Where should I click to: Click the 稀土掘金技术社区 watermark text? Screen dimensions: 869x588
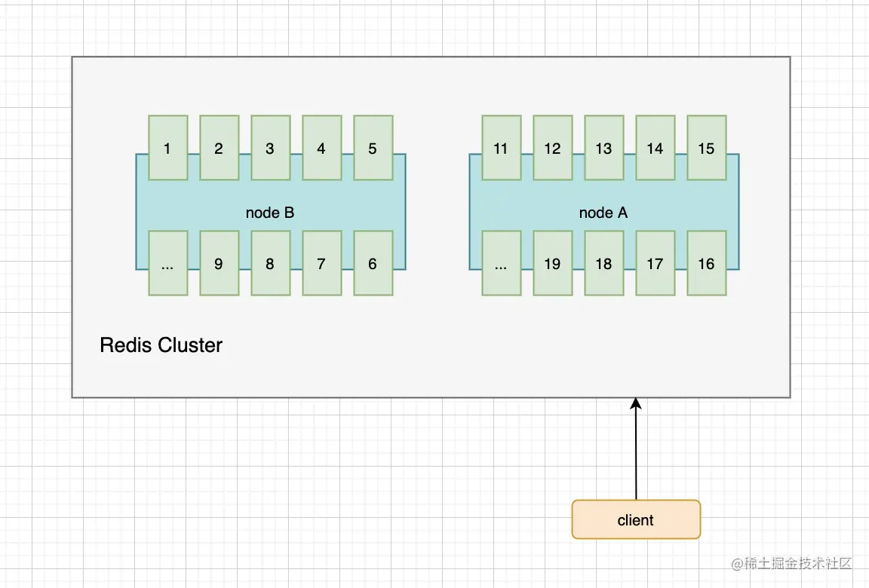point(791,562)
